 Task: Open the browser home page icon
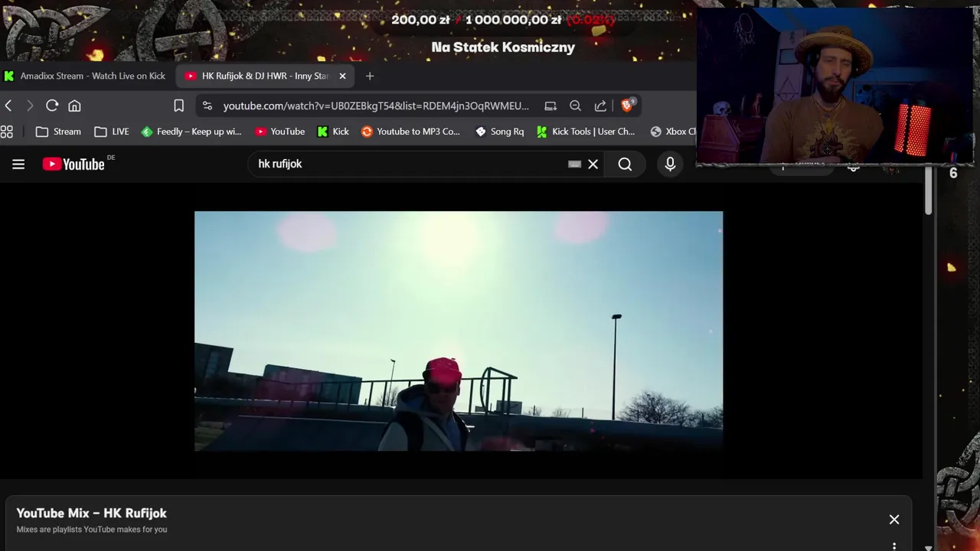(x=74, y=106)
